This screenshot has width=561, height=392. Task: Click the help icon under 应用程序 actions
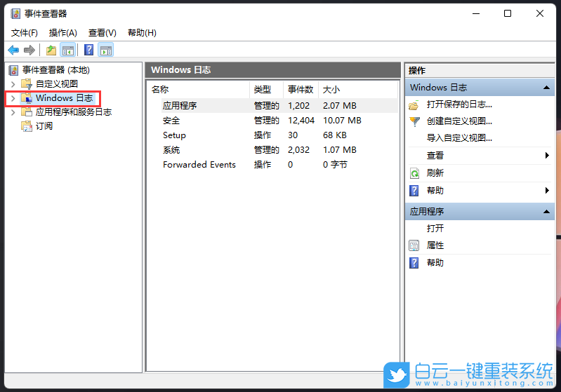click(x=414, y=263)
